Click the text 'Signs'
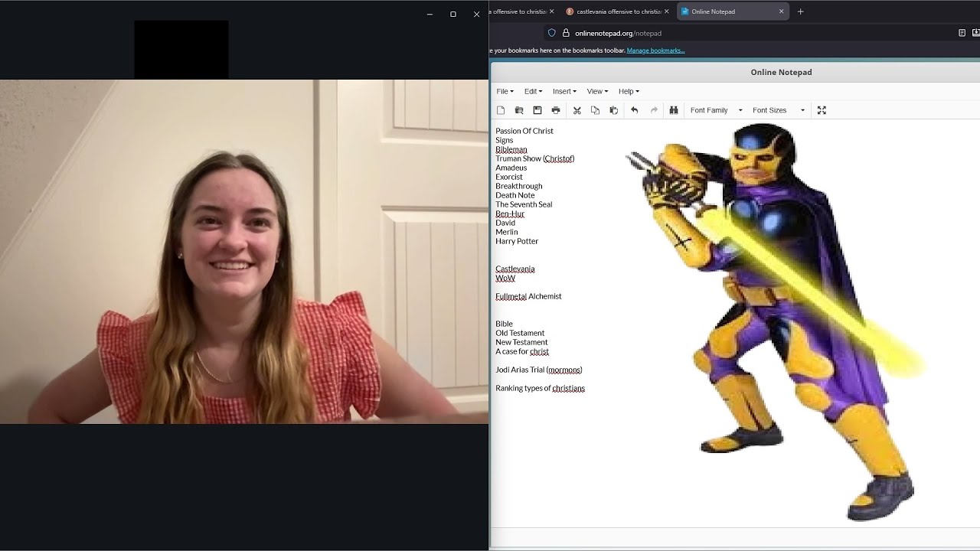 504,140
